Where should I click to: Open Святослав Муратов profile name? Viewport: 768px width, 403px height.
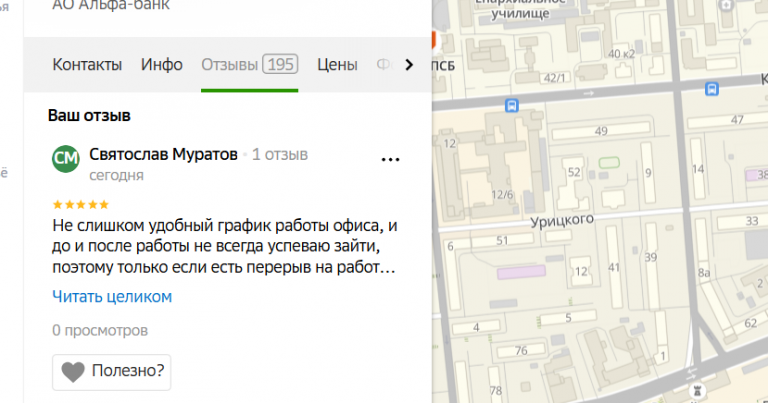[x=163, y=154]
